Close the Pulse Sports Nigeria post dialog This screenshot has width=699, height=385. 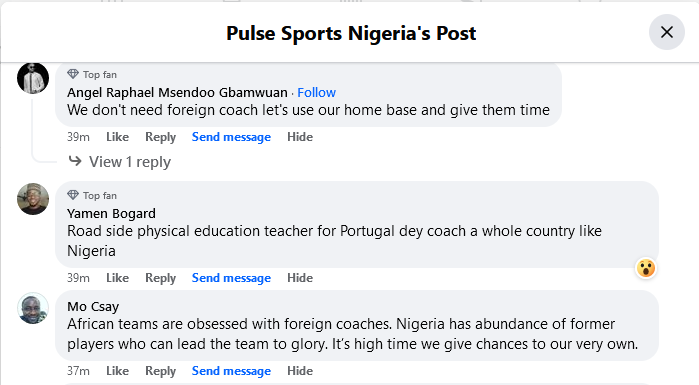click(x=666, y=32)
